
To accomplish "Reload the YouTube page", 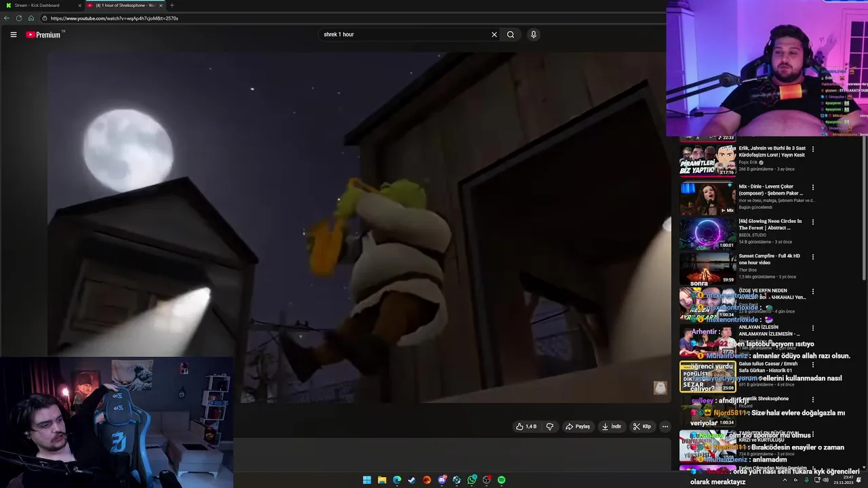I will 19,18.
